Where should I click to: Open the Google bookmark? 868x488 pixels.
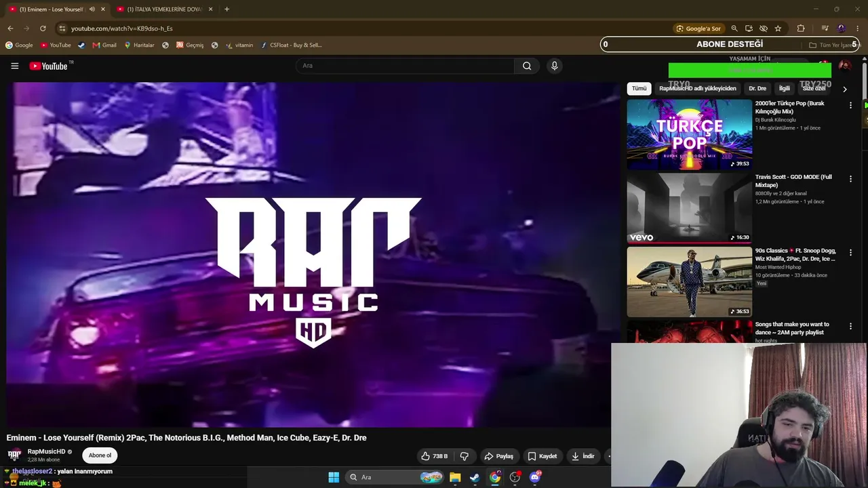(x=19, y=45)
